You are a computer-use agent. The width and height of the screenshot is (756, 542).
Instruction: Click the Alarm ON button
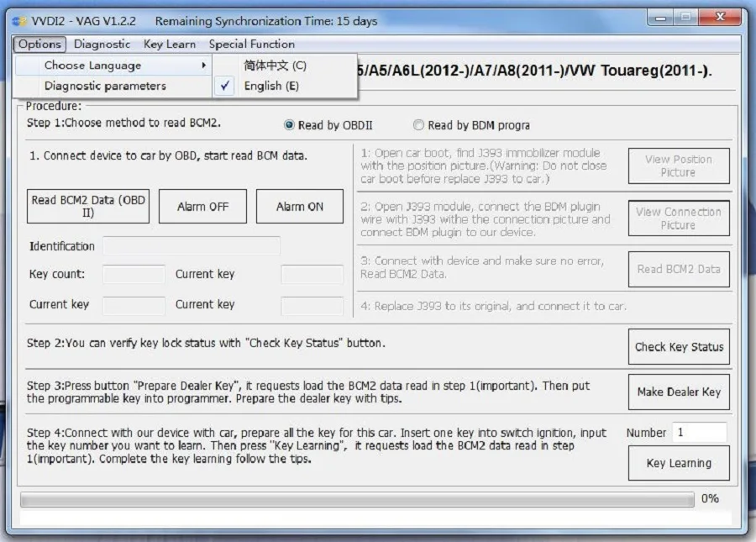pyautogui.click(x=299, y=207)
